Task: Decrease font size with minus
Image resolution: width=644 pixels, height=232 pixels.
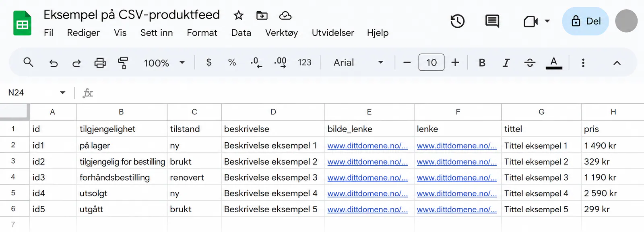Action: 407,62
